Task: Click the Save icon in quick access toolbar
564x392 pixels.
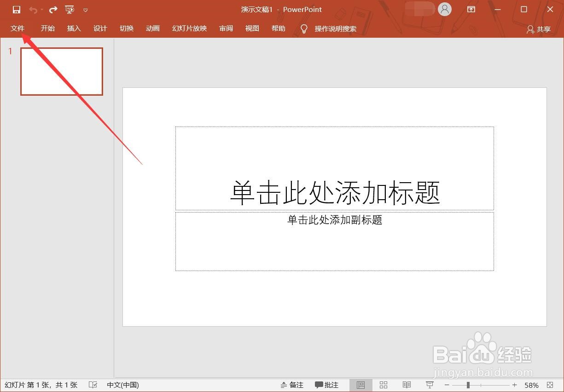Action: 17,10
